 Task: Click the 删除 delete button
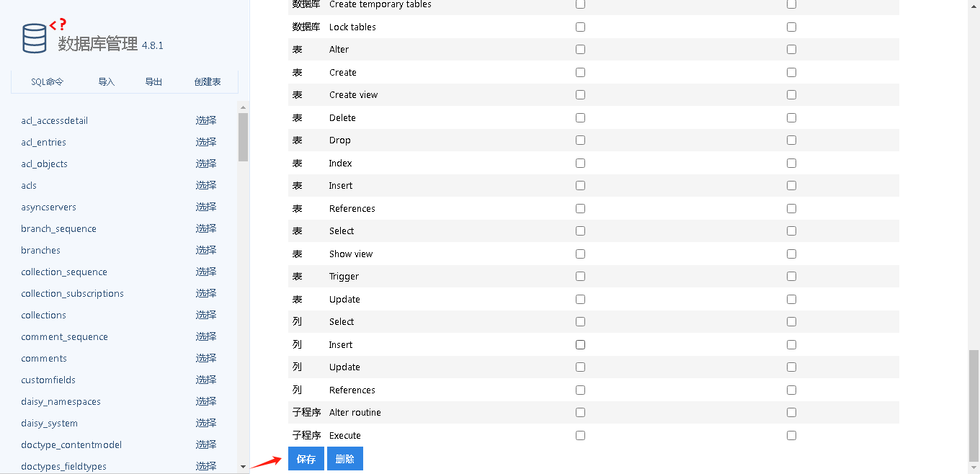[x=345, y=459]
